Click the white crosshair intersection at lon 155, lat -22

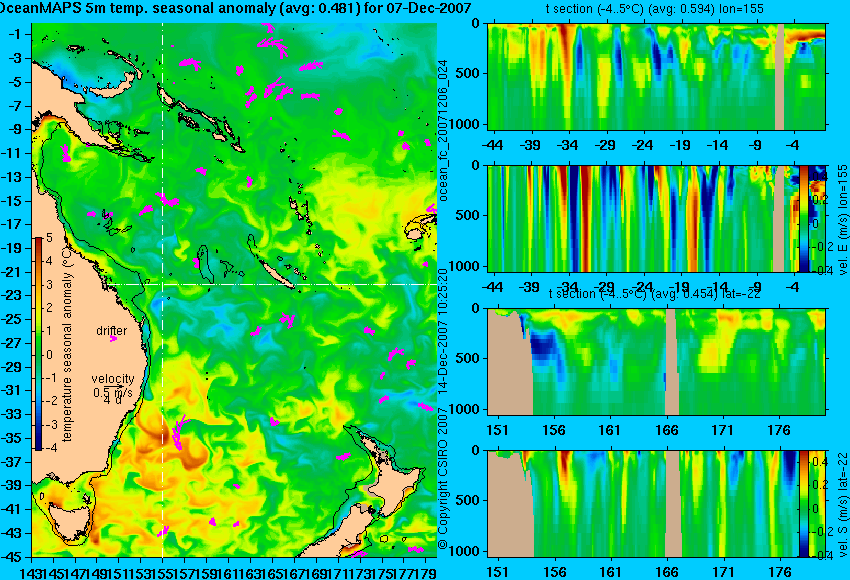[x=163, y=285]
